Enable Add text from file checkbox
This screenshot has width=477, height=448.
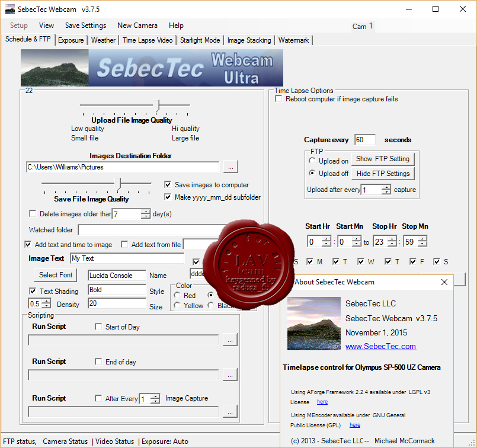tap(124, 244)
